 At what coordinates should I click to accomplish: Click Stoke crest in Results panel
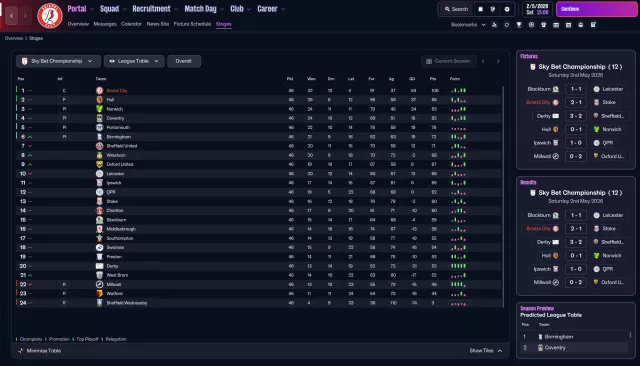pos(596,228)
